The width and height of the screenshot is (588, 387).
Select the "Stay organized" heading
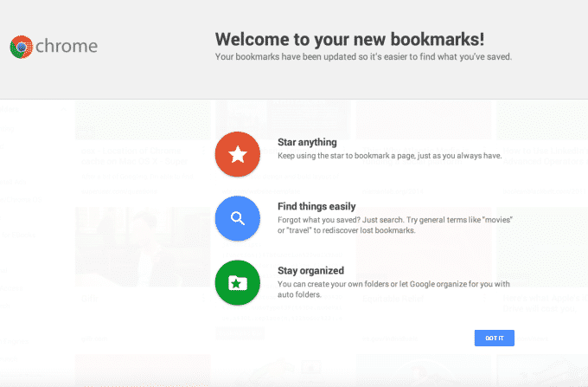[x=310, y=270]
